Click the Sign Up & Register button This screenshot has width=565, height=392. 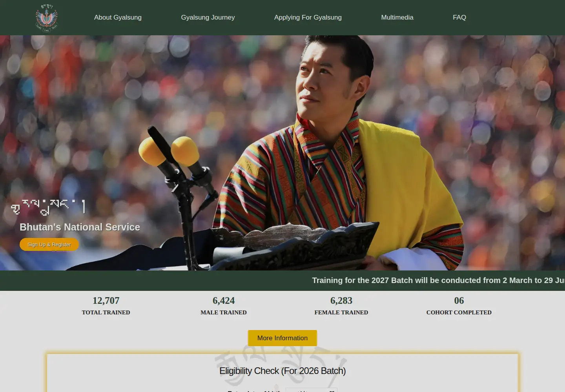49,244
